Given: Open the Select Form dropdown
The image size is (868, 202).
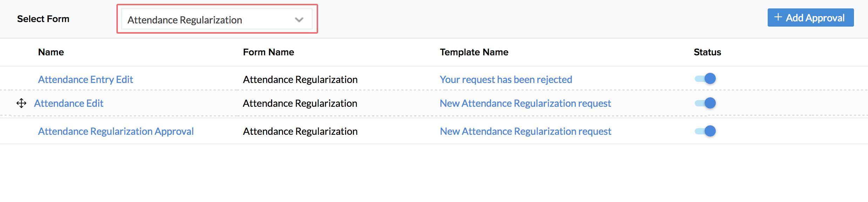Looking at the screenshot, I should click(216, 20).
